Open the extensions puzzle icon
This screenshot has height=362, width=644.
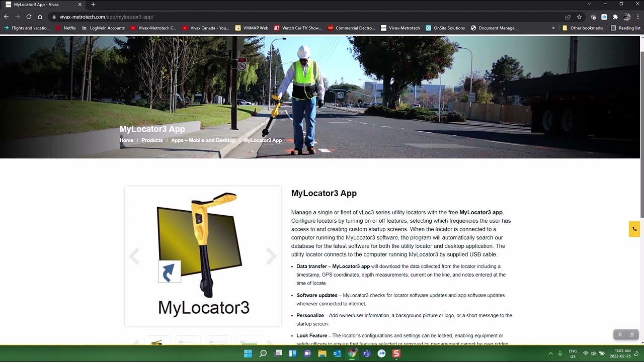[615, 17]
